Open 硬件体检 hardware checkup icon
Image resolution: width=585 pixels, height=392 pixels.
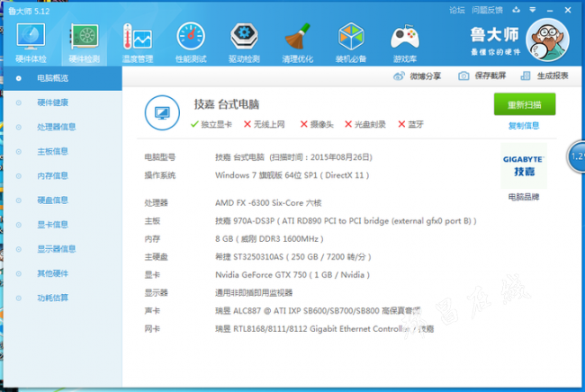31,42
